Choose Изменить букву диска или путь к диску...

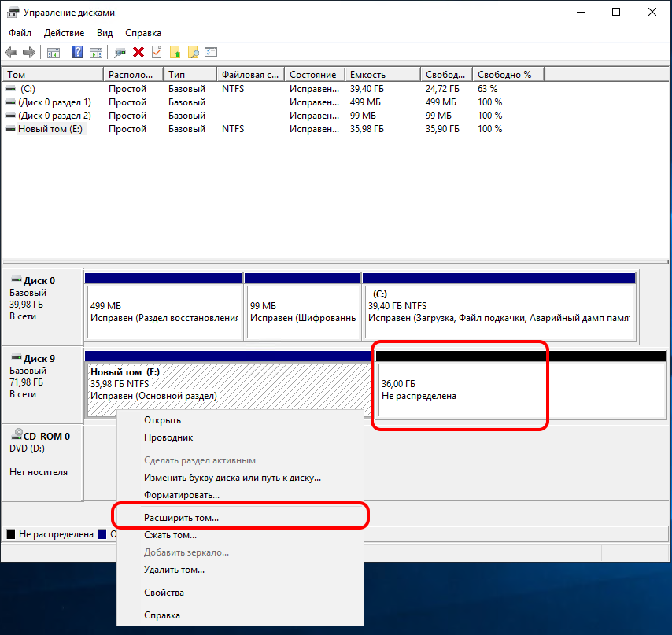pyautogui.click(x=240, y=478)
